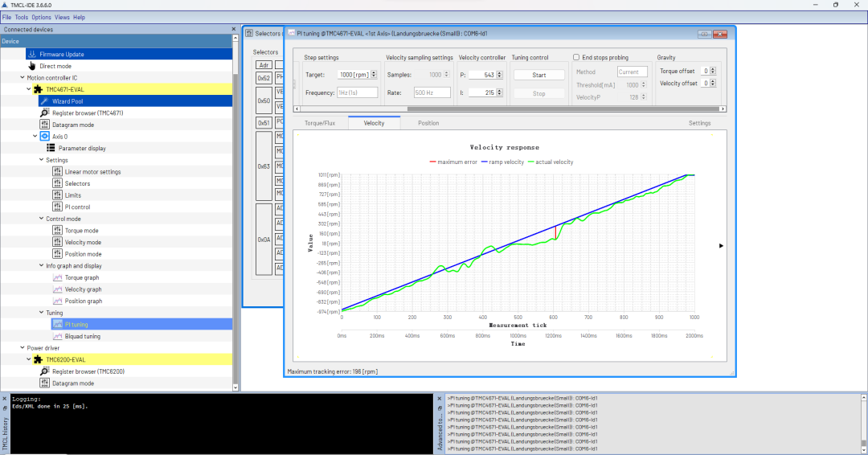Open the Tools menu
This screenshot has width=868, height=455.
click(x=21, y=17)
